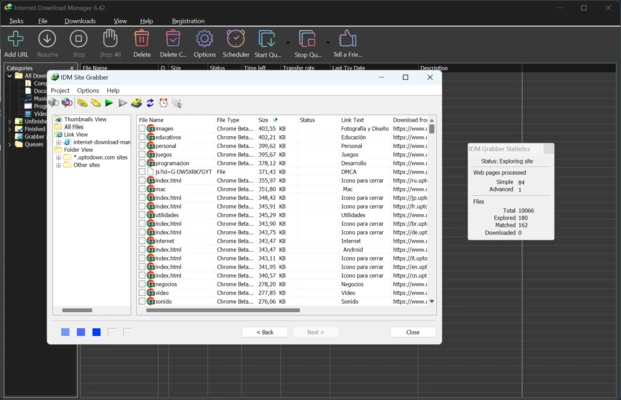Screen dimensions: 621x400
Task: Click the grey play arrow in Grabber toolbar
Action: (x=123, y=103)
